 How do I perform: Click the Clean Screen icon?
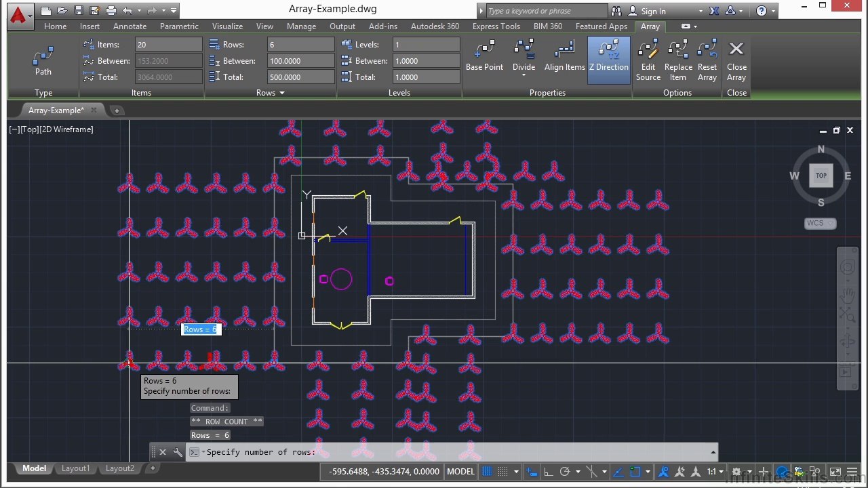click(835, 472)
